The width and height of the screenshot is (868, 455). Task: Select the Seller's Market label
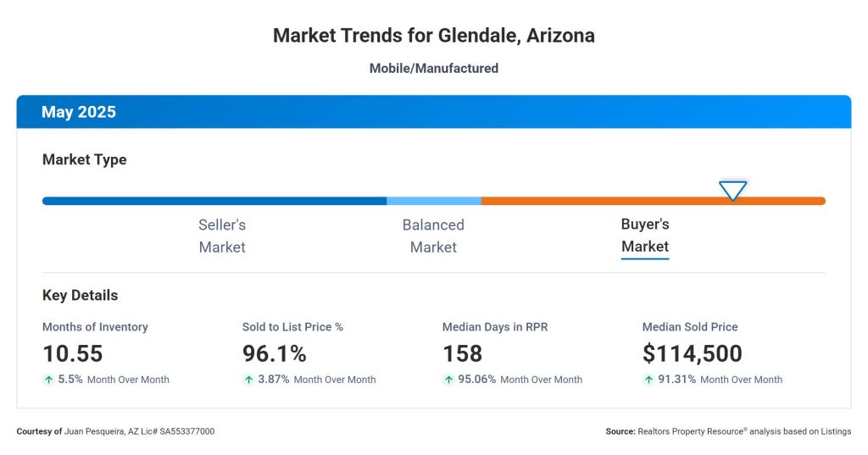point(222,236)
